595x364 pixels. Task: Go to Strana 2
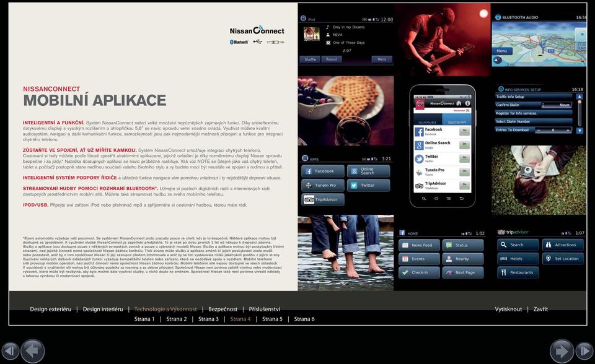177,319
